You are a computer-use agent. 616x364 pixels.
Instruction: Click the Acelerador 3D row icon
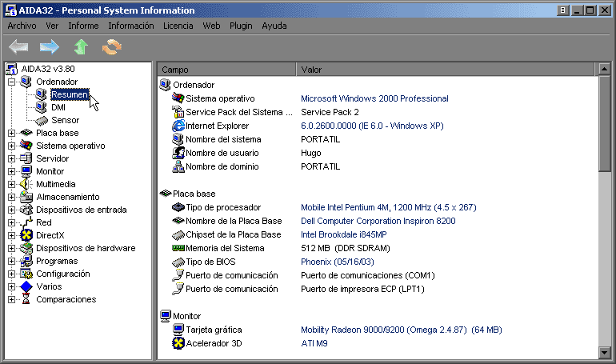(178, 343)
